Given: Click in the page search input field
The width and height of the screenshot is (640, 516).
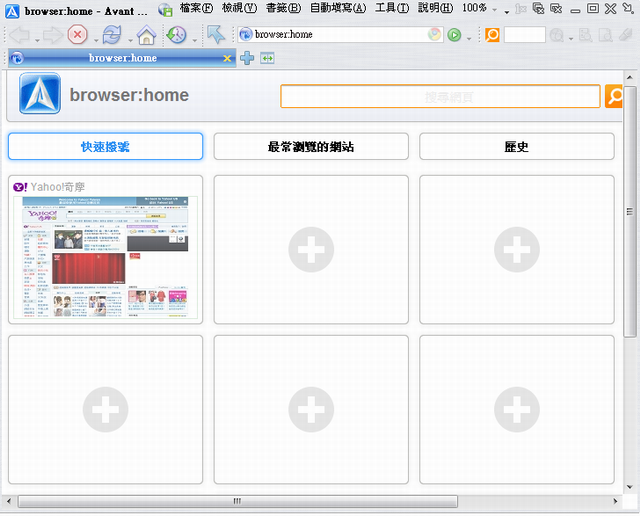Looking at the screenshot, I should [441, 97].
